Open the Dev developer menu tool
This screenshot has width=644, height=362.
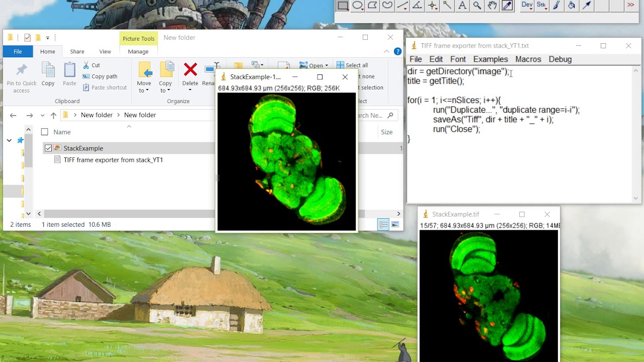click(x=527, y=5)
